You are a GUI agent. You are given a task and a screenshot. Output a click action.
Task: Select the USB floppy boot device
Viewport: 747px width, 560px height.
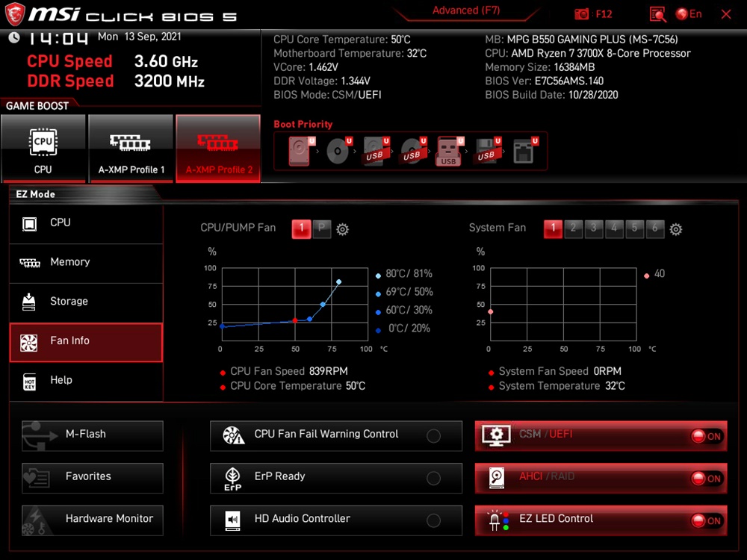click(487, 151)
